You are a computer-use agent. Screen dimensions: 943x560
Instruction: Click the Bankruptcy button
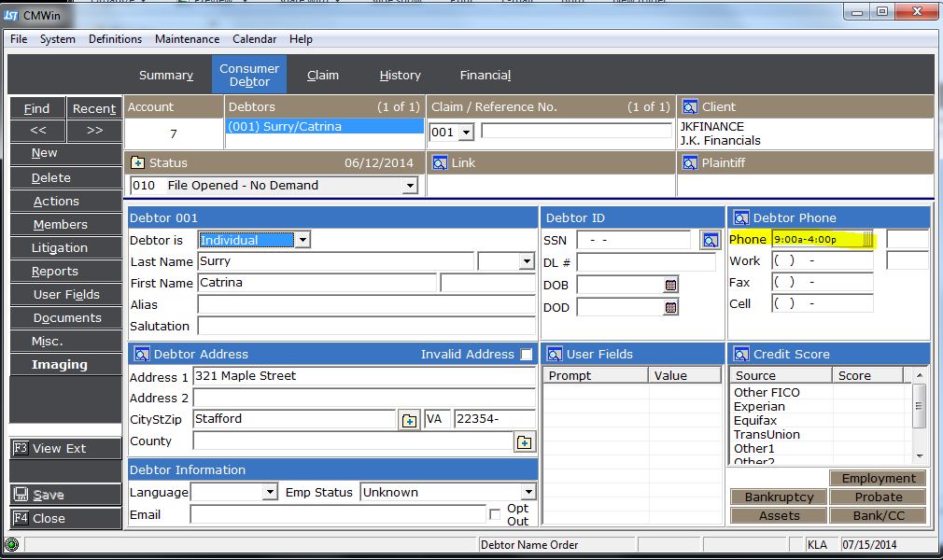pyautogui.click(x=779, y=497)
